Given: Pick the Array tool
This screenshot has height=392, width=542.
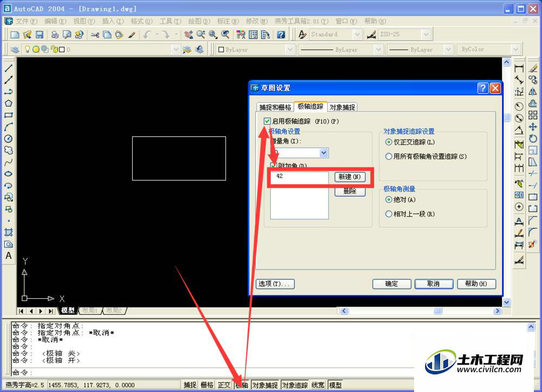Looking at the screenshot, I should [x=533, y=115].
